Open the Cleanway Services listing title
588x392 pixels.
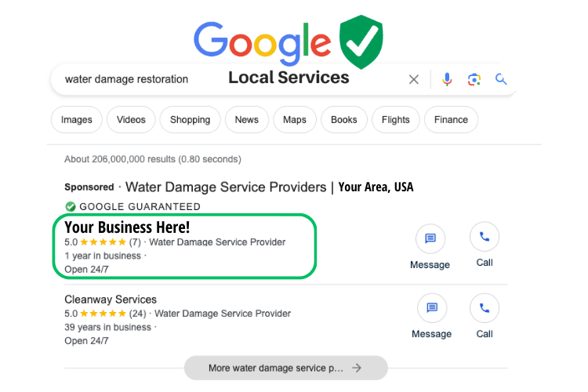tap(111, 299)
